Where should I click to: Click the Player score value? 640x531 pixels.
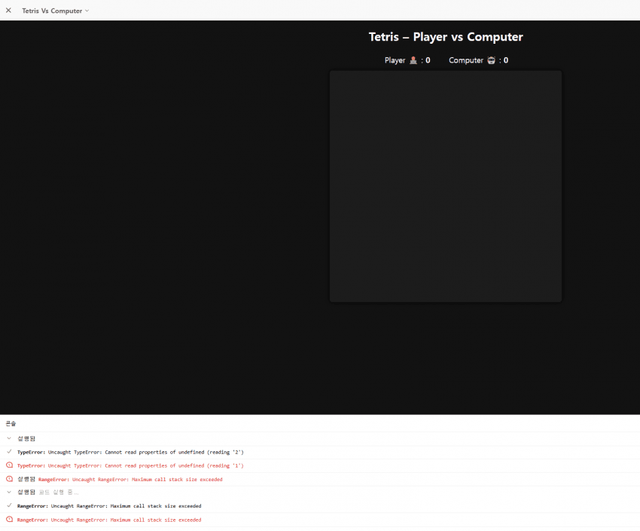[427, 60]
